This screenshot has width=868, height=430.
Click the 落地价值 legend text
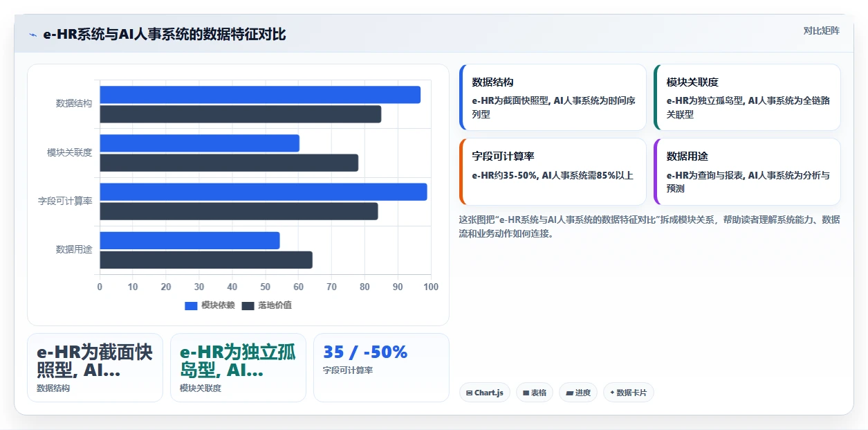click(275, 305)
